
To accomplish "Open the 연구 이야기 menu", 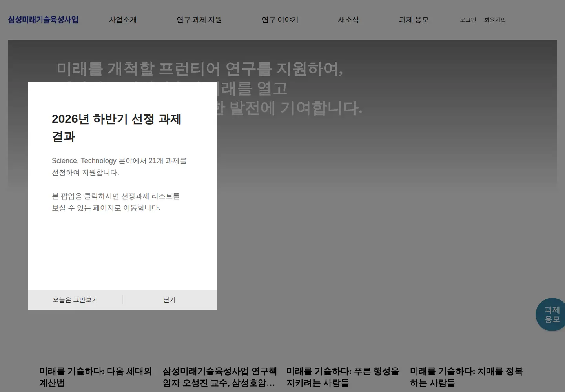I will click(x=280, y=20).
